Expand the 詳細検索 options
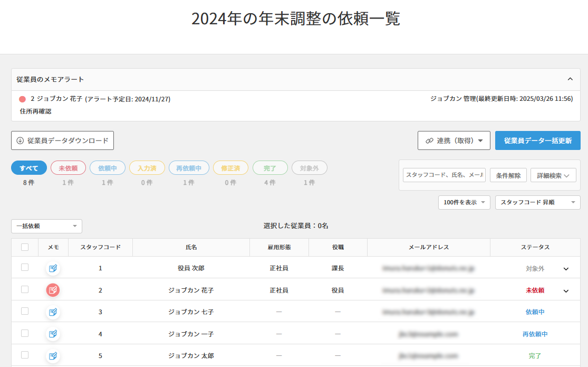 click(553, 175)
